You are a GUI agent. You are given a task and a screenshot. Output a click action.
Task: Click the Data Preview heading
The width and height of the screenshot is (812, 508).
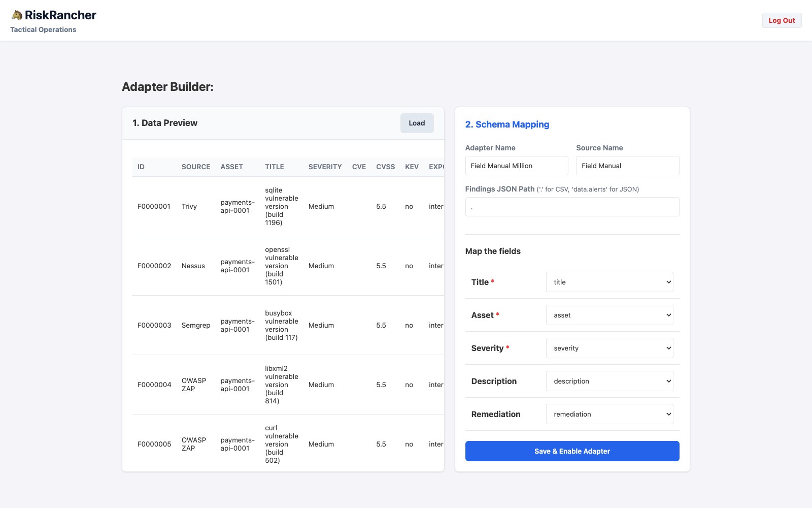[x=165, y=123]
